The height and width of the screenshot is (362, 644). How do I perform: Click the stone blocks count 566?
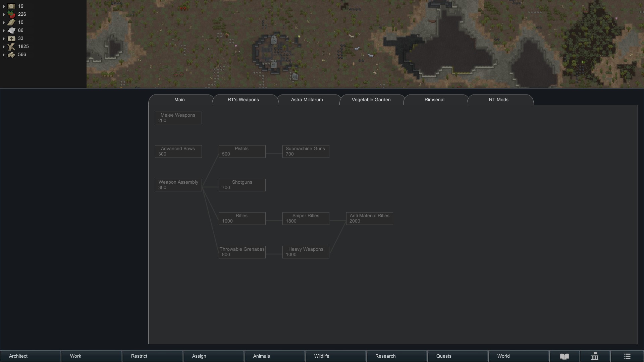22,54
